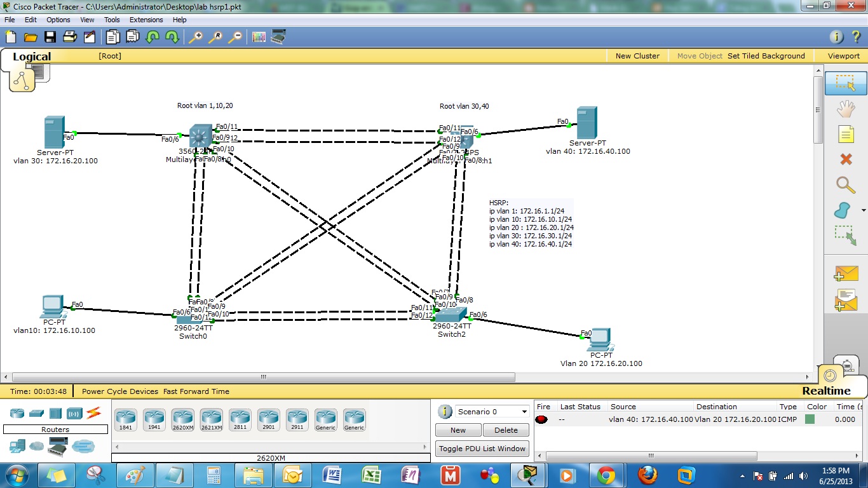Click Toggle PDU List Window button

tap(482, 449)
